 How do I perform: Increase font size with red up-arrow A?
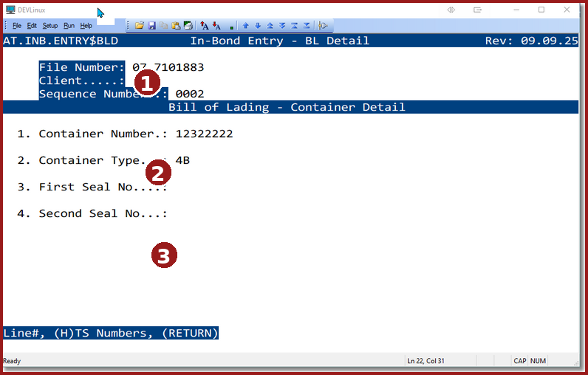click(x=205, y=25)
